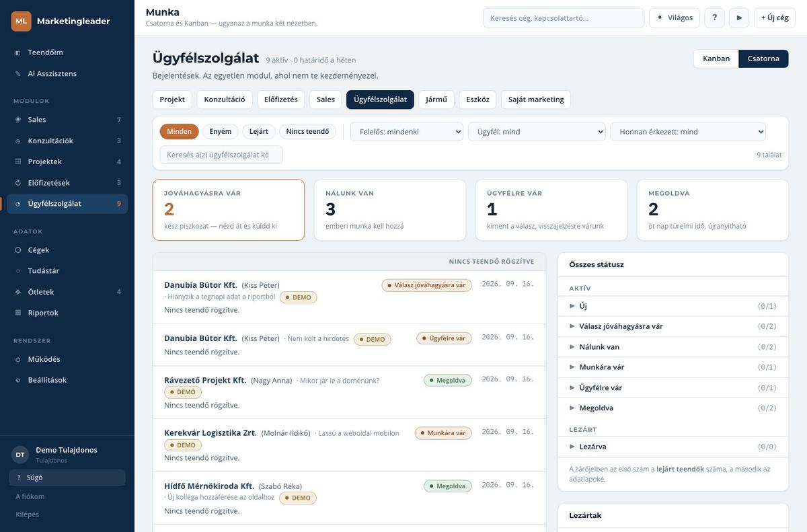
Task: Select the Enyém filter chip
Action: coord(221,131)
